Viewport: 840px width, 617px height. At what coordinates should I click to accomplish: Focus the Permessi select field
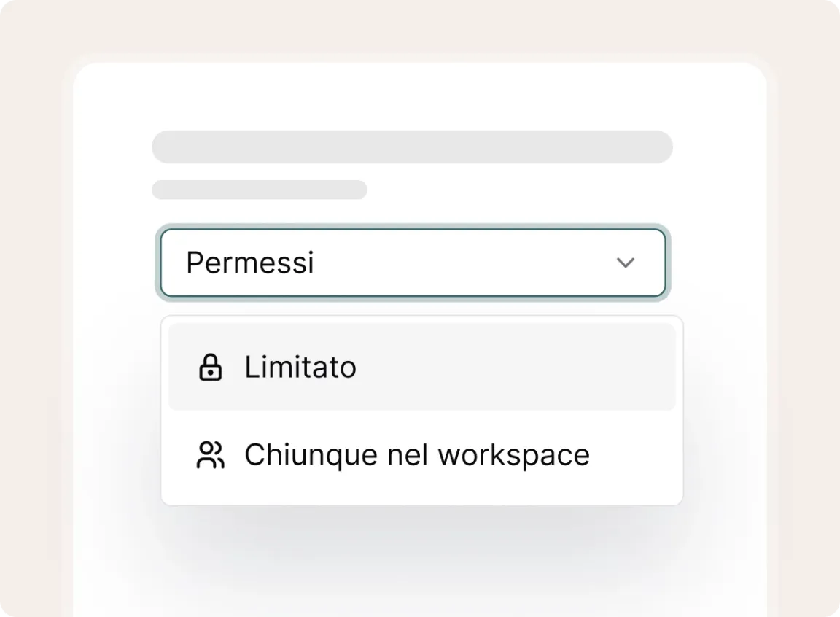pyautogui.click(x=413, y=263)
